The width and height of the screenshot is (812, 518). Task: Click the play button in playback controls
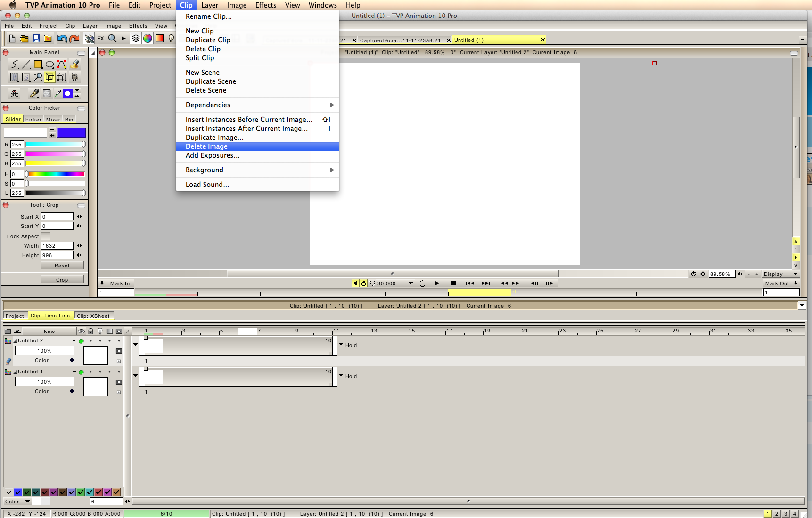click(x=437, y=283)
